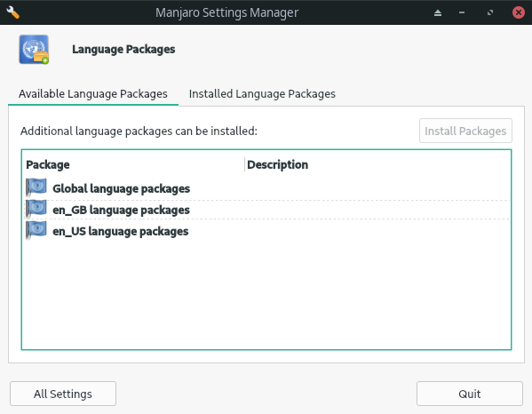
Task: Click the flag icon beside en_GB language packages
Action: [x=36, y=209]
